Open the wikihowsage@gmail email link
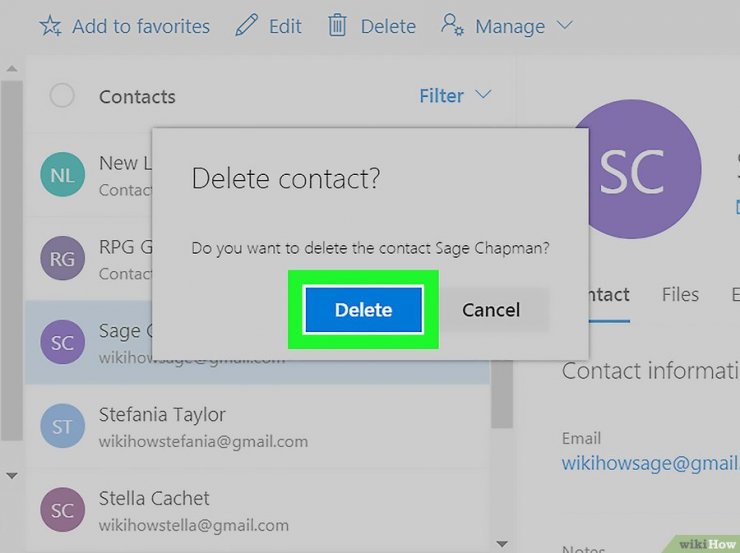The image size is (740, 553). click(x=650, y=463)
